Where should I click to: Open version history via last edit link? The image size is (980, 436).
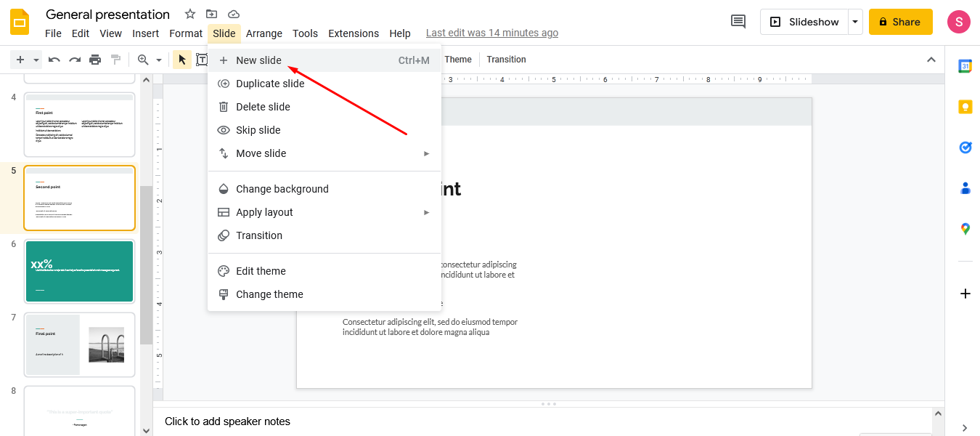(492, 33)
